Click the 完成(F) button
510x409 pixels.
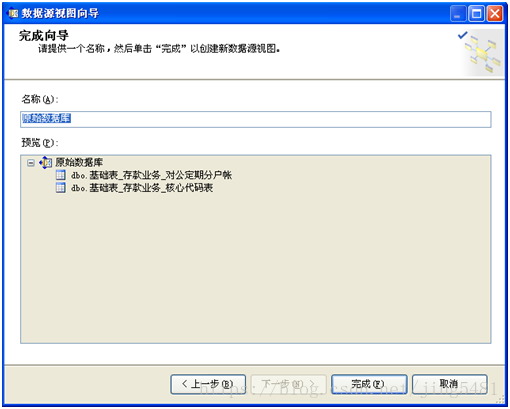369,384
